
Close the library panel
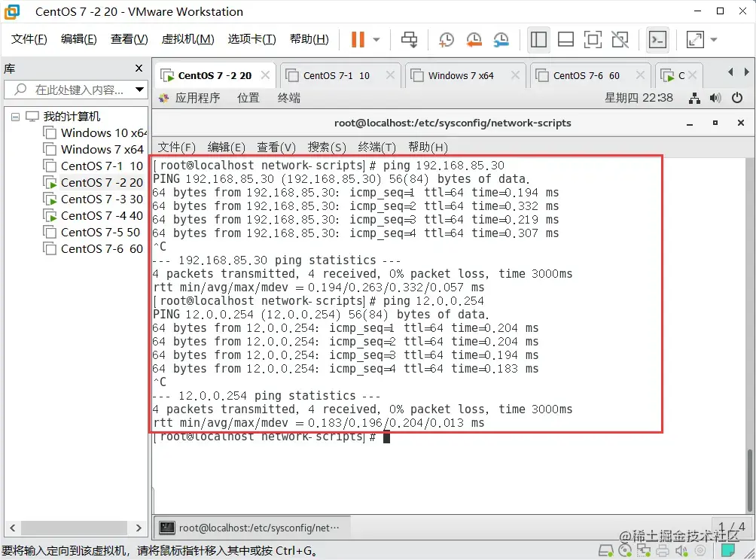pyautogui.click(x=139, y=68)
